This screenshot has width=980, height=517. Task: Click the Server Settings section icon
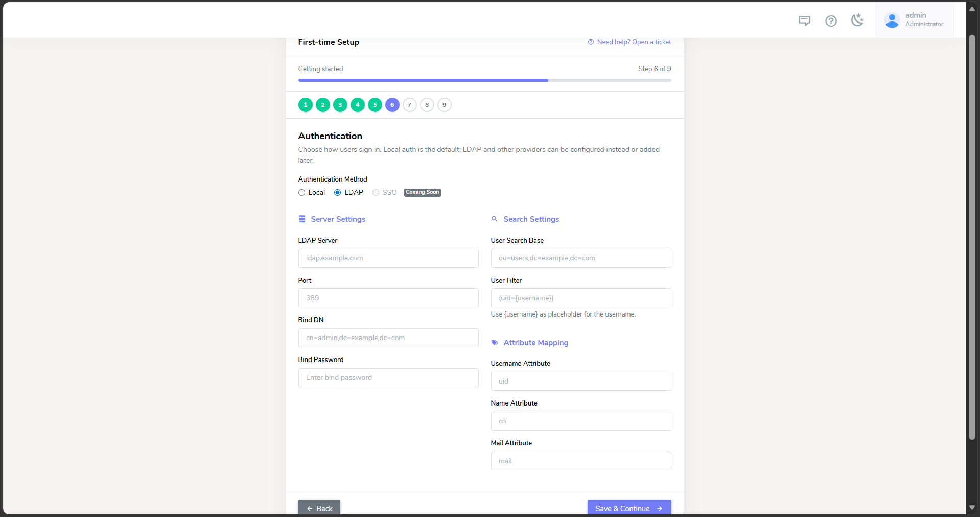point(302,219)
